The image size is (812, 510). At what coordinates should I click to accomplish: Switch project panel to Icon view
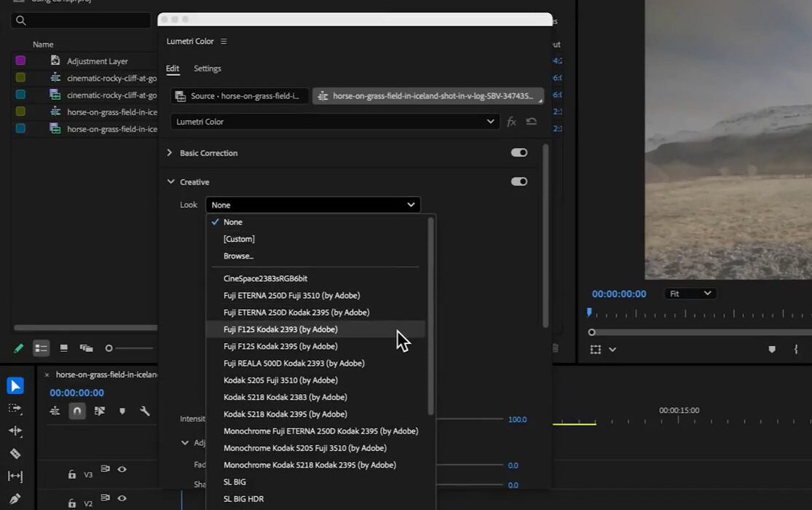click(x=63, y=348)
